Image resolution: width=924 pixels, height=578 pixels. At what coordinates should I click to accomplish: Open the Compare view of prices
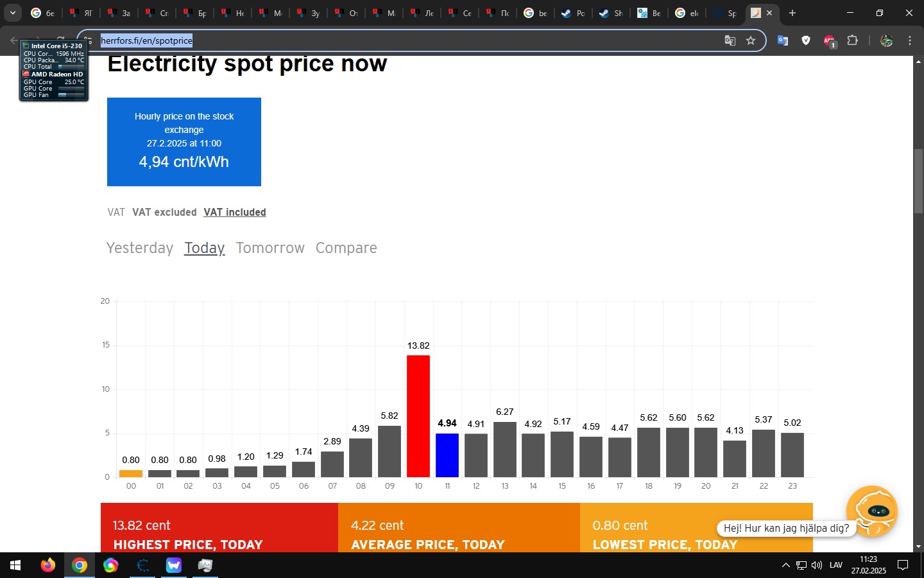(x=346, y=248)
